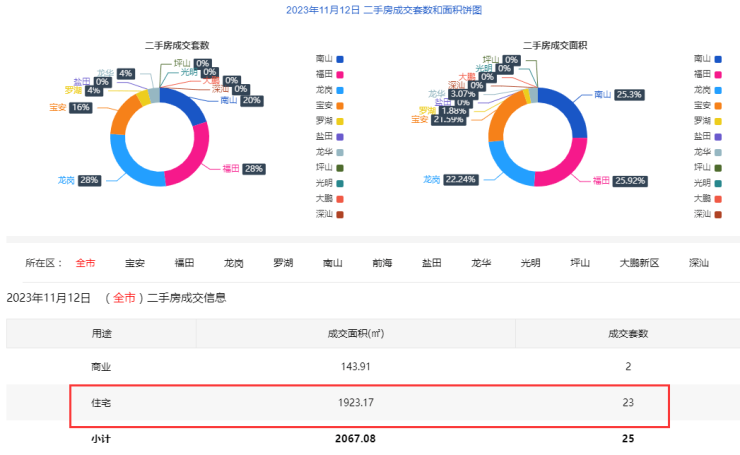Choose the 盐田 district filter tab
The height and width of the screenshot is (455, 740).
(x=432, y=263)
